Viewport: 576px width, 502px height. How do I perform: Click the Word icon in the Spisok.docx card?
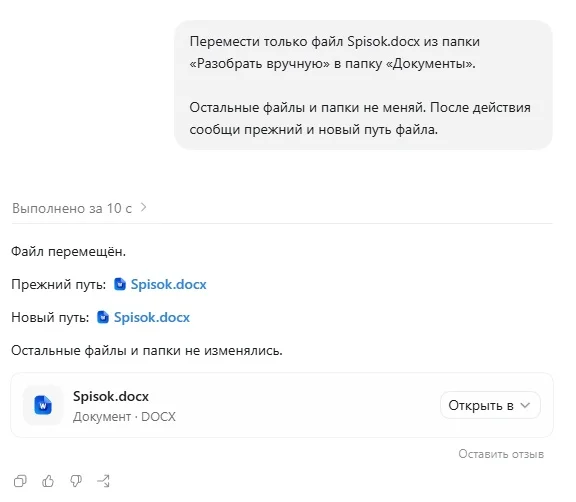pyautogui.click(x=43, y=405)
